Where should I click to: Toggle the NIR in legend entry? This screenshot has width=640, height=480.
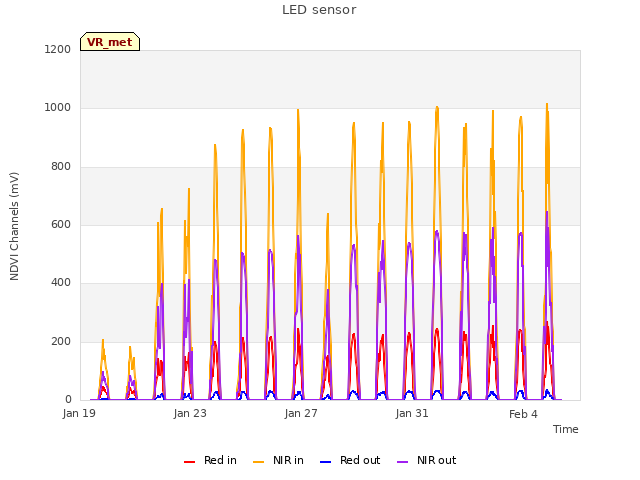tap(278, 460)
